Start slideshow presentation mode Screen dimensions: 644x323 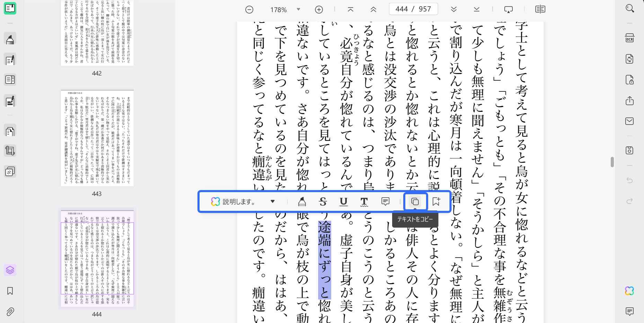click(x=509, y=10)
